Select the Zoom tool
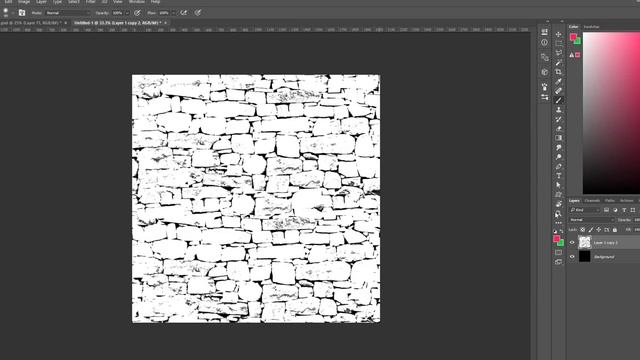 558,213
